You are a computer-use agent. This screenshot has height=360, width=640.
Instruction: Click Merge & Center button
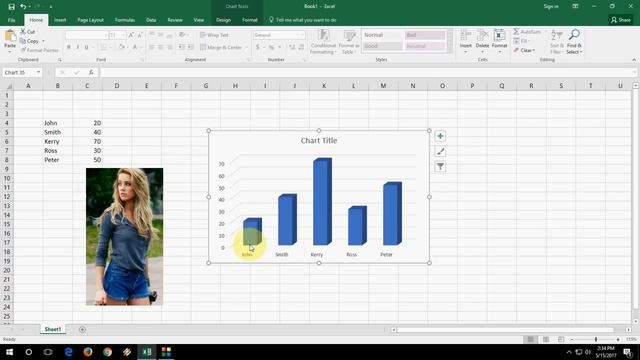[221, 47]
